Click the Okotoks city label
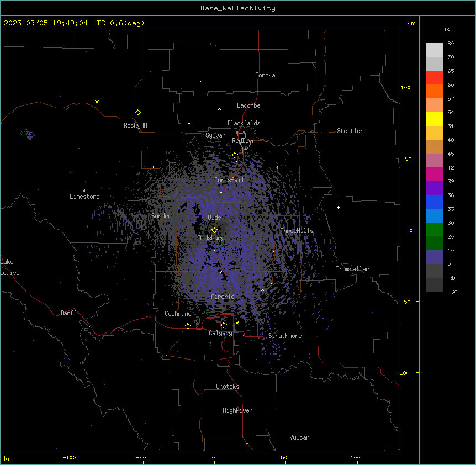 (228, 387)
